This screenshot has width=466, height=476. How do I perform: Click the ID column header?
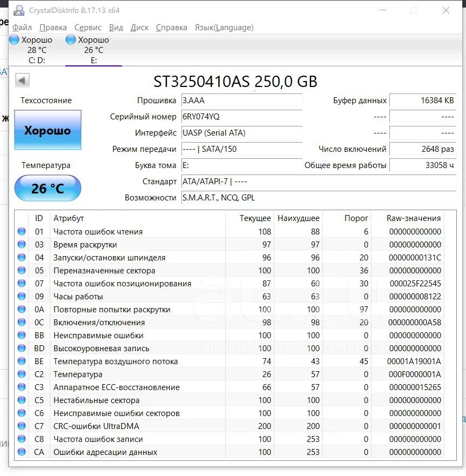[39, 218]
